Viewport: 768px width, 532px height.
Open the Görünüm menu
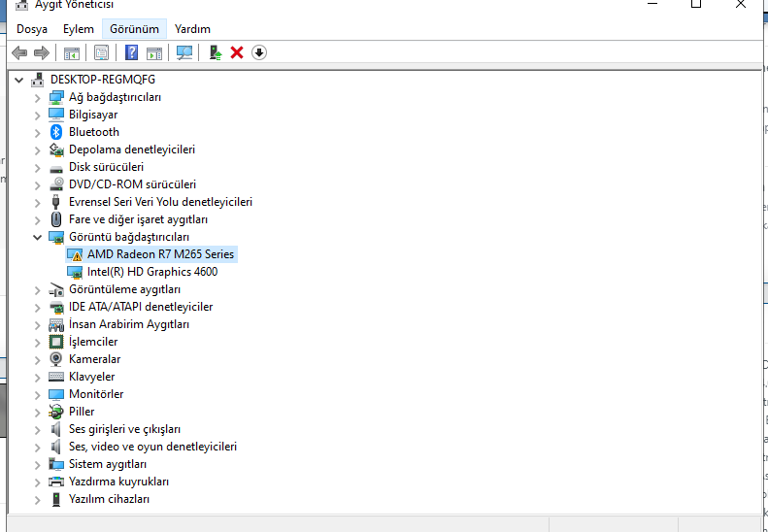tap(134, 29)
